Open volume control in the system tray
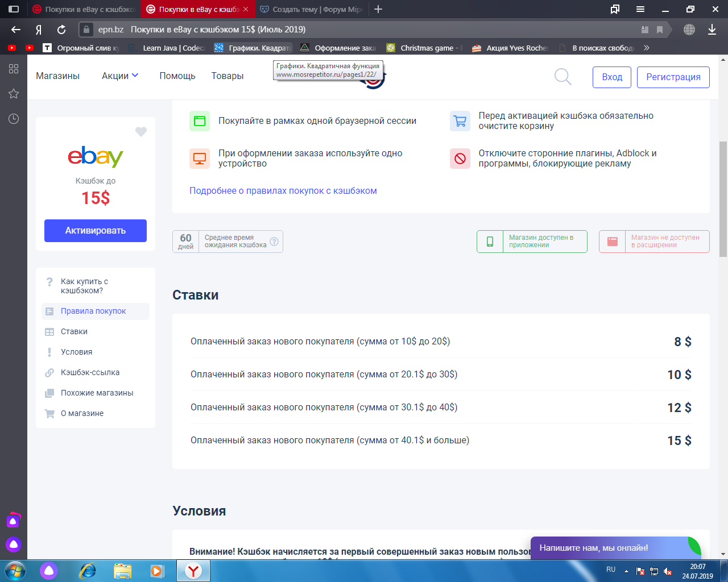The width and height of the screenshot is (728, 582). 668,571
